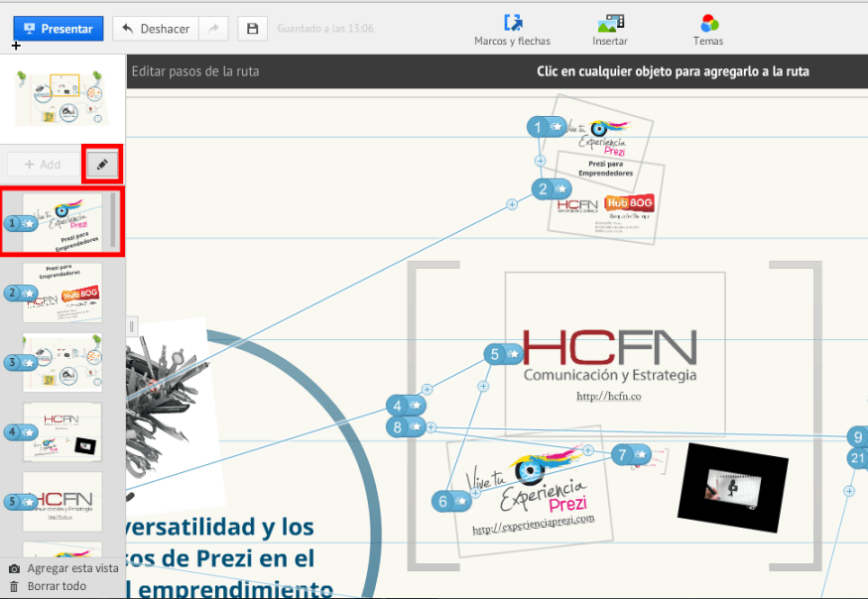Save using the floppy disk icon
The image size is (868, 599).
(x=252, y=29)
